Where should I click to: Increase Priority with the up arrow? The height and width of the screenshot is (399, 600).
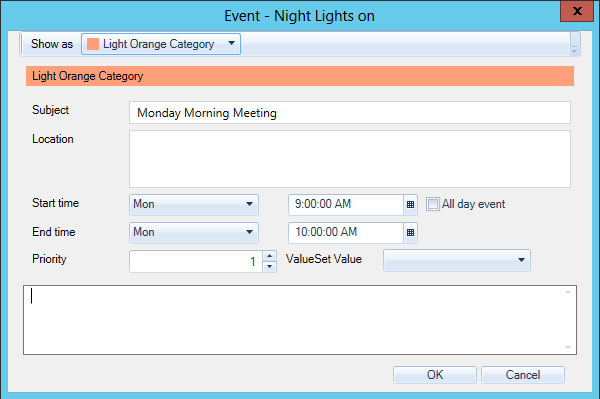(270, 256)
